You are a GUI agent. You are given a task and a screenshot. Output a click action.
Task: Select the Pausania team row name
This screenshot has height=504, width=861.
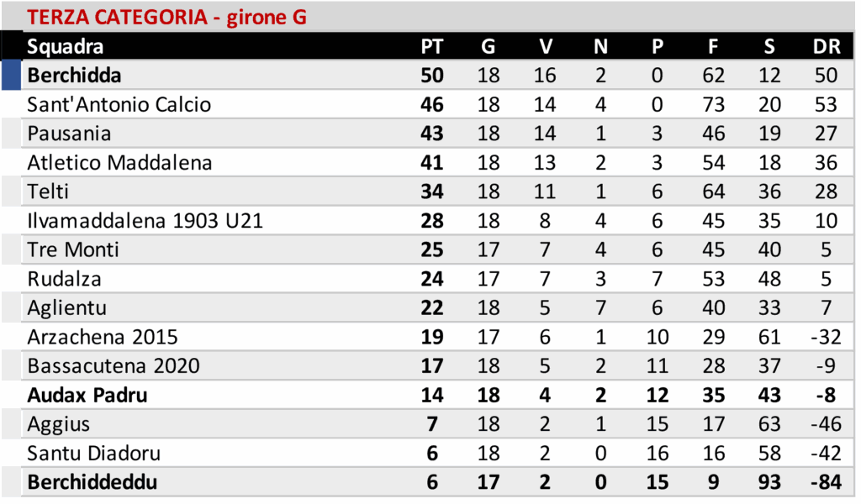pyautogui.click(x=69, y=134)
